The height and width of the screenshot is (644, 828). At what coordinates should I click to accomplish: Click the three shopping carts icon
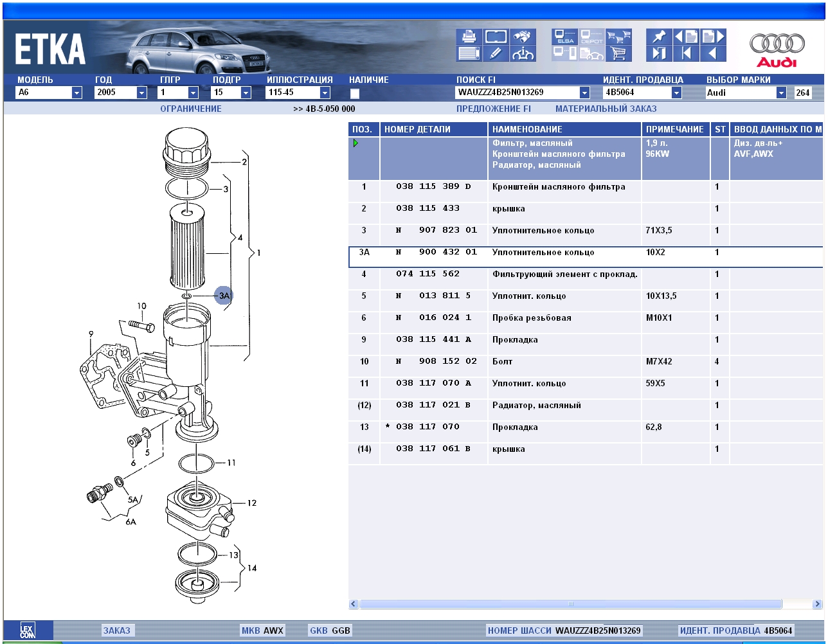619,37
